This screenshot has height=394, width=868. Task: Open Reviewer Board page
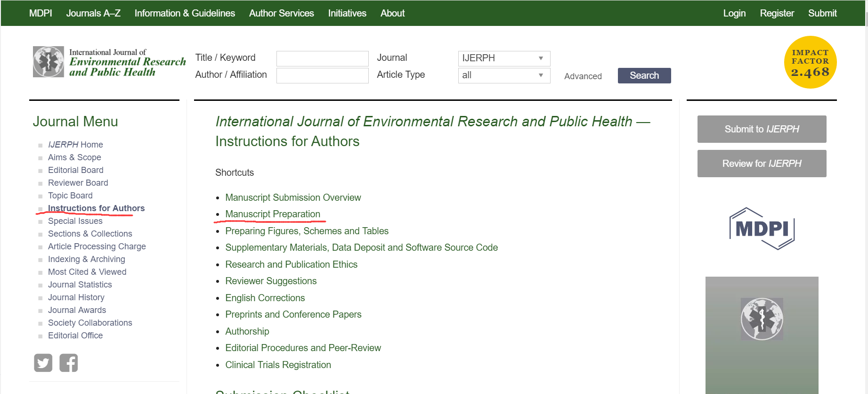click(x=78, y=183)
